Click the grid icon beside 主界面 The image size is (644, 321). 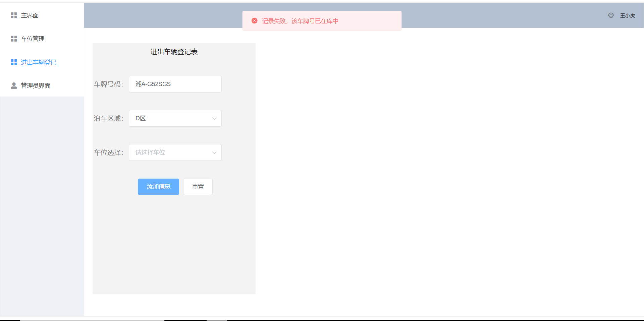14,15
